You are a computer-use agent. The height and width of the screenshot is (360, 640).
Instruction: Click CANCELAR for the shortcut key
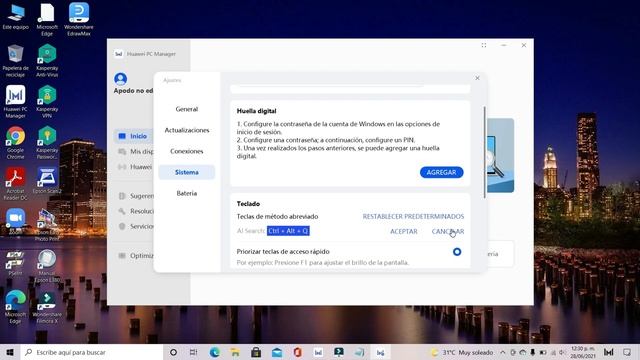(448, 231)
